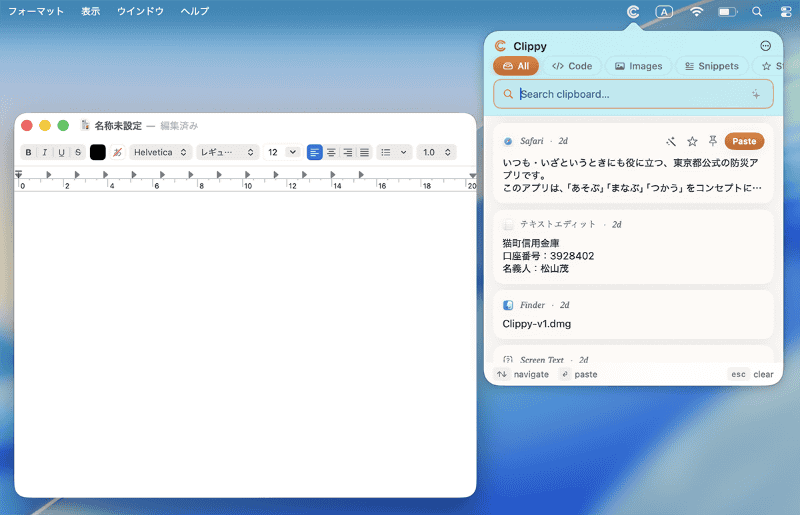Click the テキストエディット app icon on clip
This screenshot has width=800, height=515.
pos(508,225)
